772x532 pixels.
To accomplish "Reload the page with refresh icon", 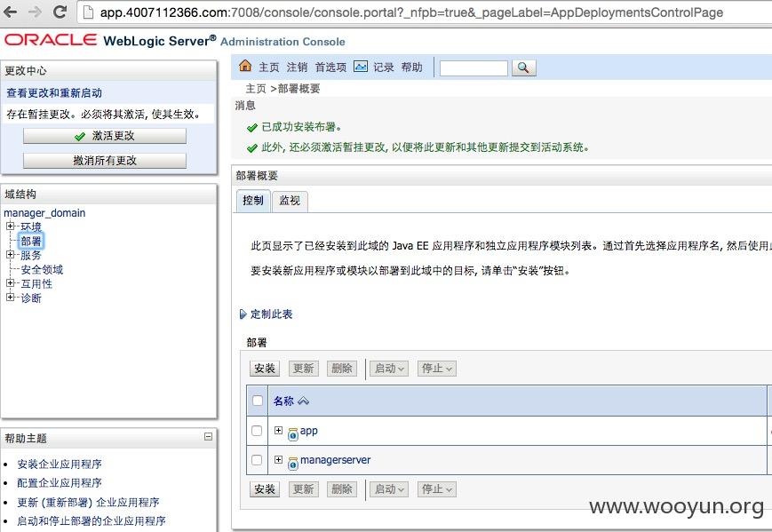I will click(x=60, y=12).
